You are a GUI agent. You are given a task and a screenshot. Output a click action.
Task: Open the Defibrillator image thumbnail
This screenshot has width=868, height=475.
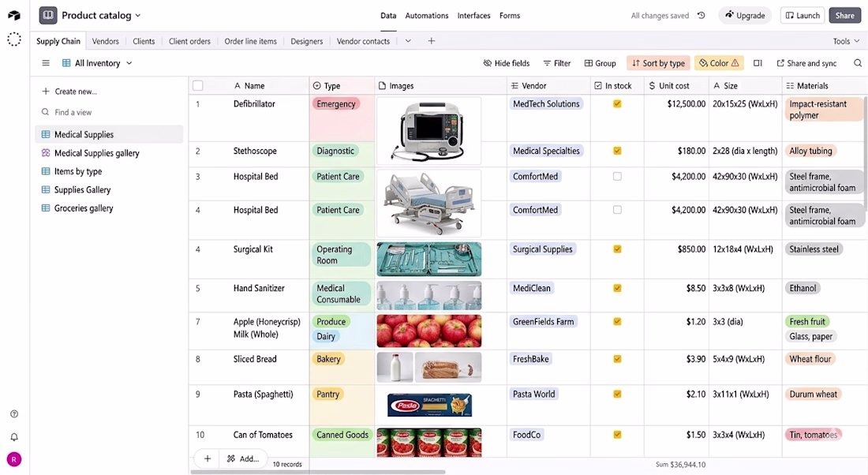point(429,131)
